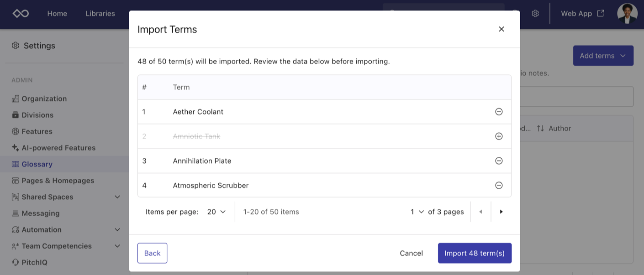Open the Home menu item
Image resolution: width=644 pixels, height=275 pixels.
pos(57,14)
